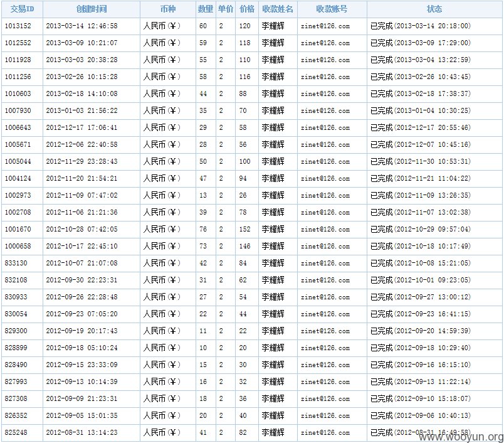The height and width of the screenshot is (443, 504).
Task: Click creation time 2012-09-18 05:10:24
Action: 81,348
